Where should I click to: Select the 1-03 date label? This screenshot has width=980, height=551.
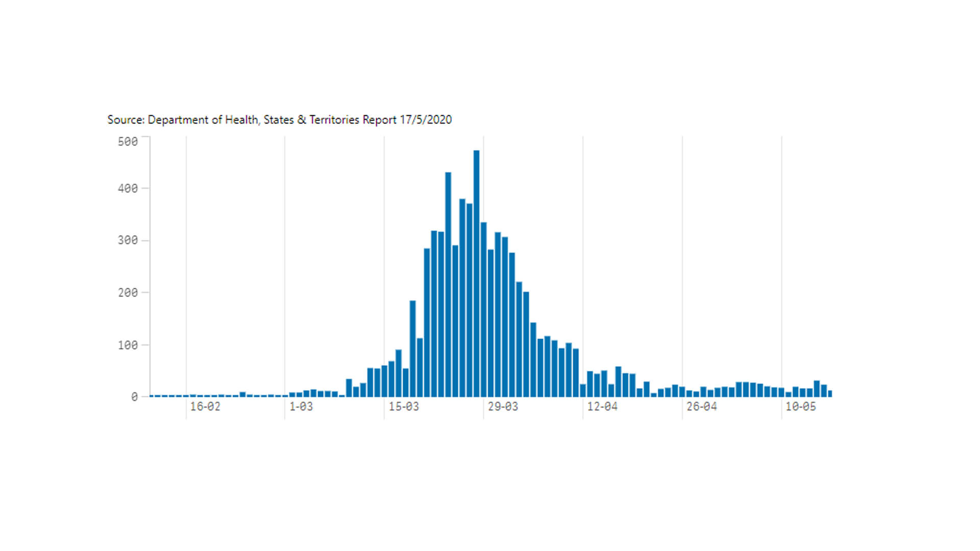click(x=301, y=407)
